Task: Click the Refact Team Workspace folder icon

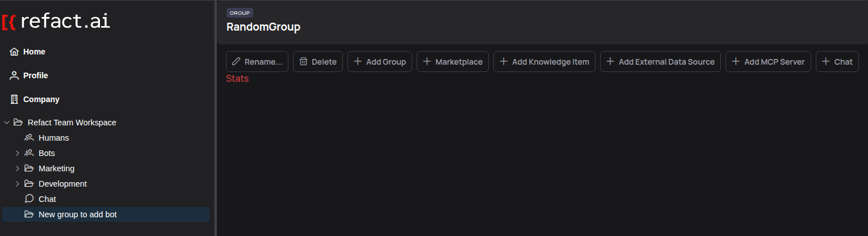Action: coord(18,123)
